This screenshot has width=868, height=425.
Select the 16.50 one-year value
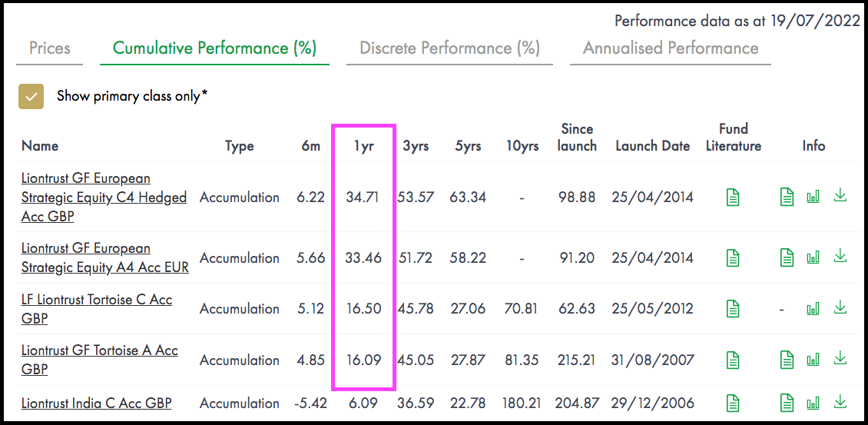[x=363, y=309]
